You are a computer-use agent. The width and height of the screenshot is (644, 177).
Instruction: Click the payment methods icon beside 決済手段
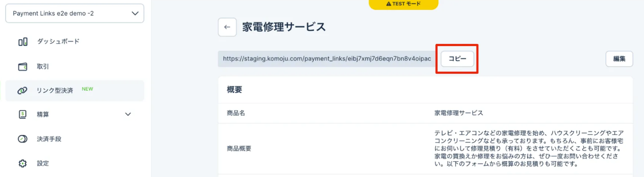coord(23,139)
